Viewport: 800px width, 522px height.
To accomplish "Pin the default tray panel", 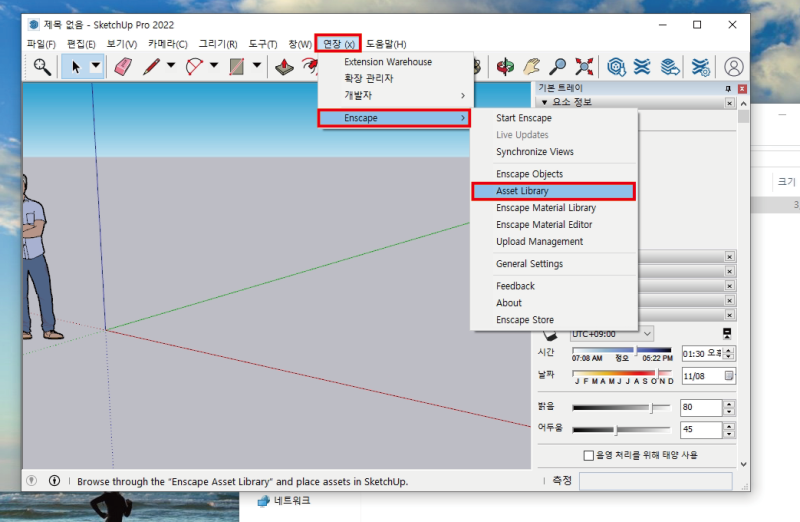I will [x=728, y=89].
